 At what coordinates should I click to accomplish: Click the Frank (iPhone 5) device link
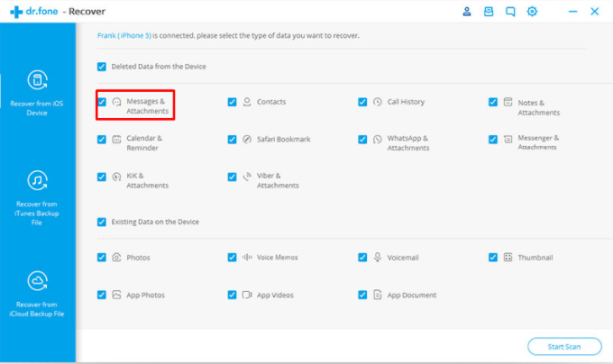pos(124,35)
